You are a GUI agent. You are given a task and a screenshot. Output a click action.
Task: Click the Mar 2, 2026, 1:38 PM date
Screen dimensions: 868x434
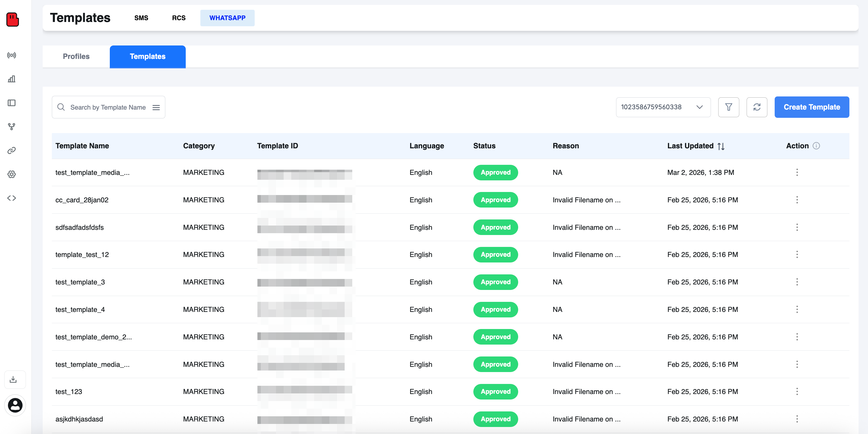tap(701, 172)
